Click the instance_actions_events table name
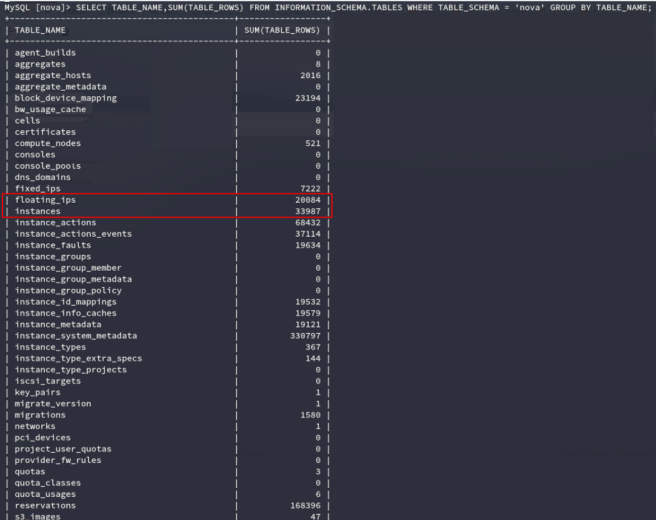This screenshot has width=656, height=520. [73, 234]
